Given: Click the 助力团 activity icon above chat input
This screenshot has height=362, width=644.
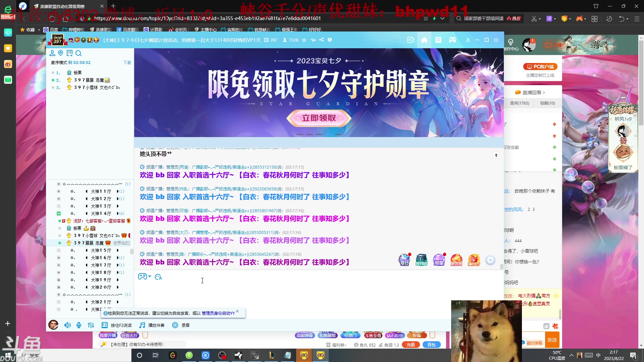Looking at the screenshot, I should click(457, 260).
